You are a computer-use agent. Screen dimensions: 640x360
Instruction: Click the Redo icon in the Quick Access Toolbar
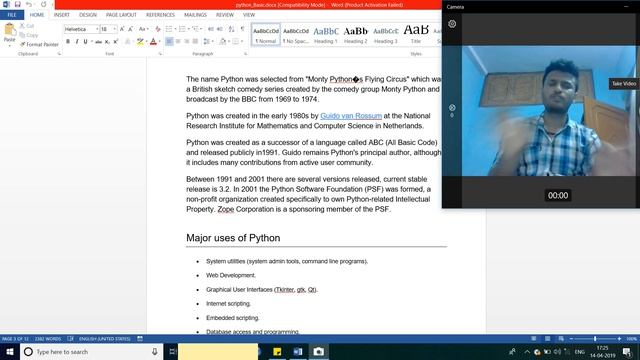pyautogui.click(x=43, y=4)
